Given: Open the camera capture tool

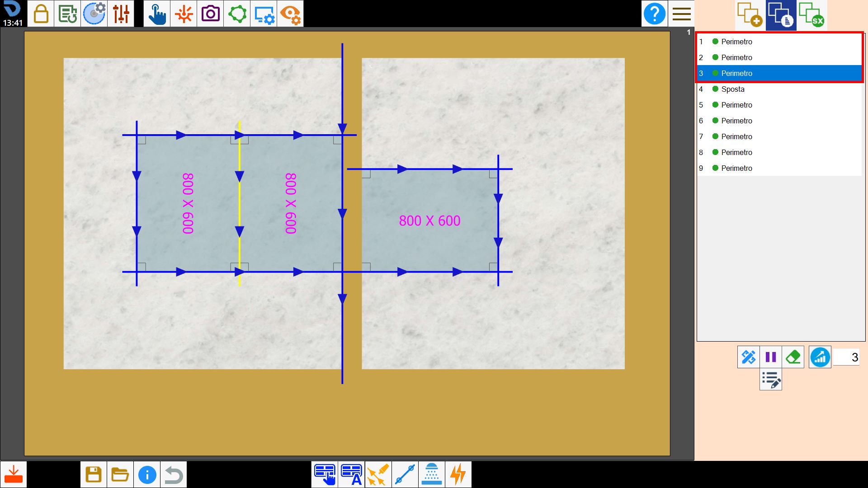Looking at the screenshot, I should (210, 14).
